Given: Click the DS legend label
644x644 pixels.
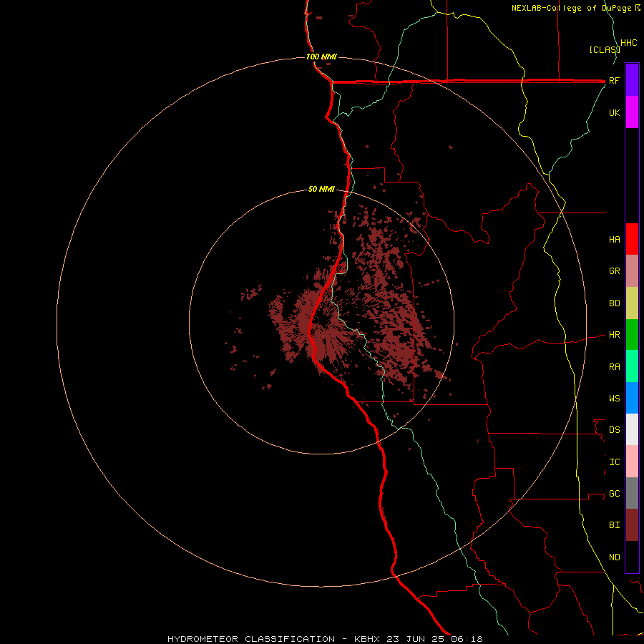Looking at the screenshot, I should pos(615,429).
